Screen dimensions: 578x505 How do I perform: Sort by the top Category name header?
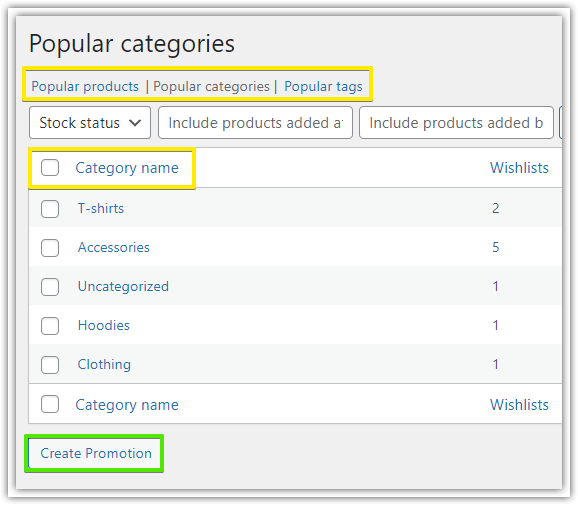127,168
